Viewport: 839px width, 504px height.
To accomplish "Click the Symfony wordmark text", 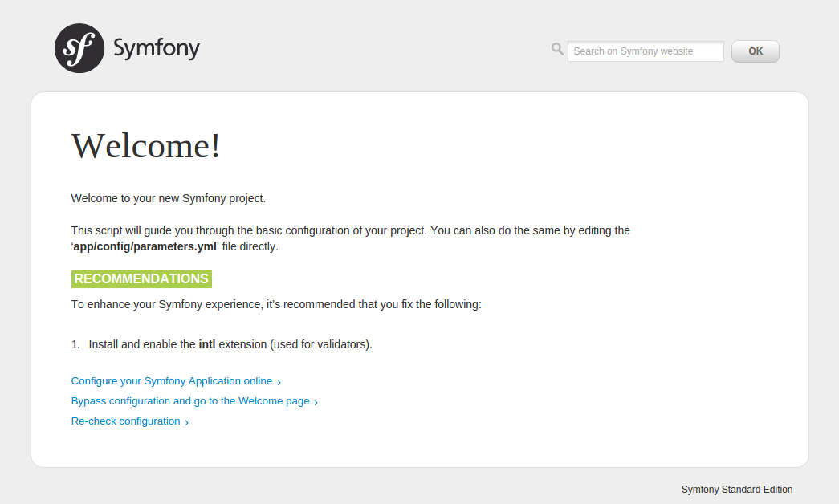I will pos(157,49).
